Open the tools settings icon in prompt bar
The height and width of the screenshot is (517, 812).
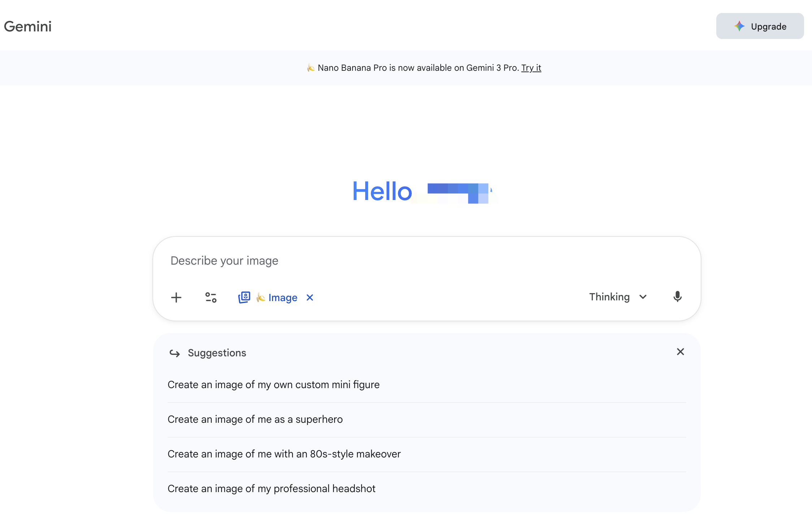click(211, 297)
